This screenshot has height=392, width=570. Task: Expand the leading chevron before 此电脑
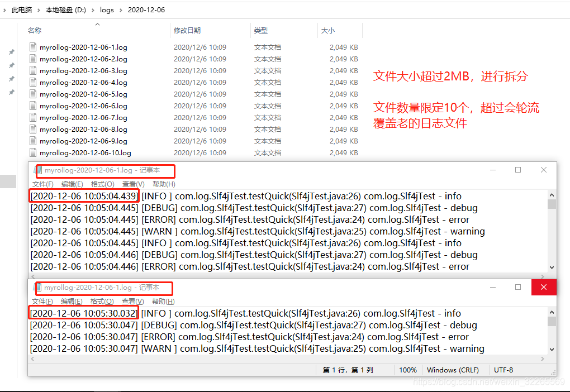(x=4, y=10)
